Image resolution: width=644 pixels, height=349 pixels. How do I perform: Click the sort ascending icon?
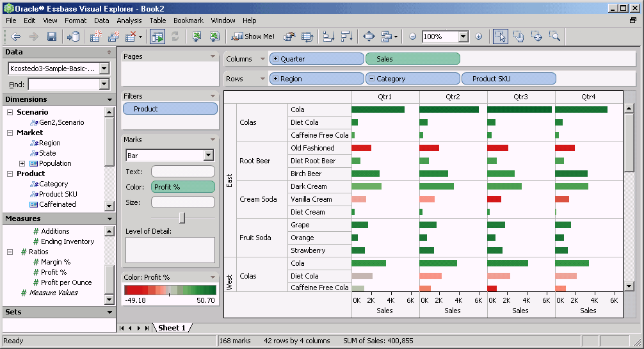[x=328, y=37]
